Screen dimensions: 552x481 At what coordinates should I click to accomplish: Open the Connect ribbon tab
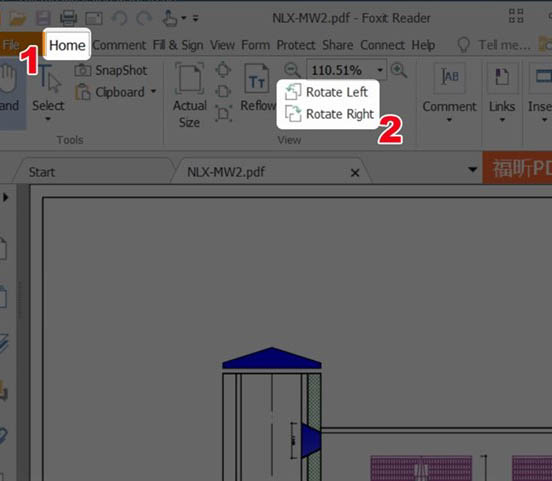tap(382, 45)
